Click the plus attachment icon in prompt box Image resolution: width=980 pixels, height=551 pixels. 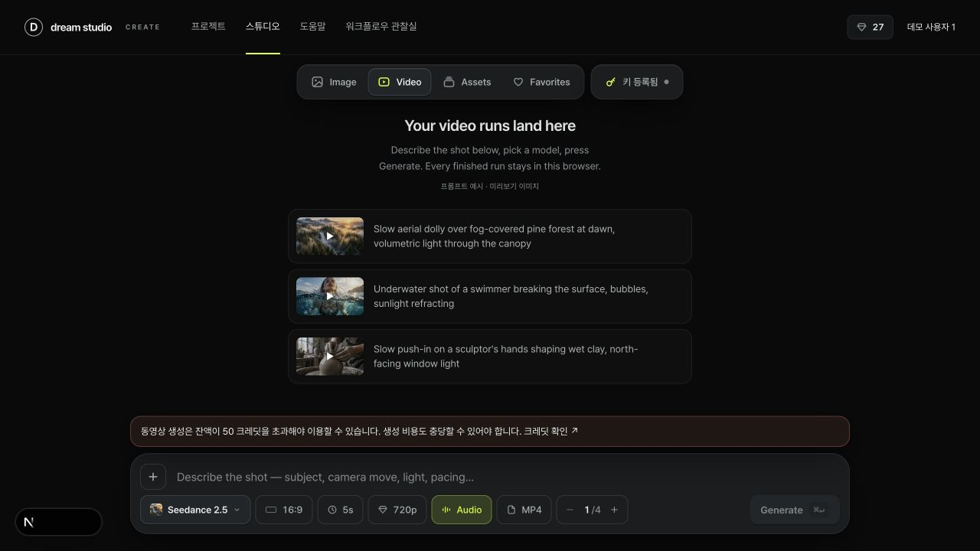[153, 477]
